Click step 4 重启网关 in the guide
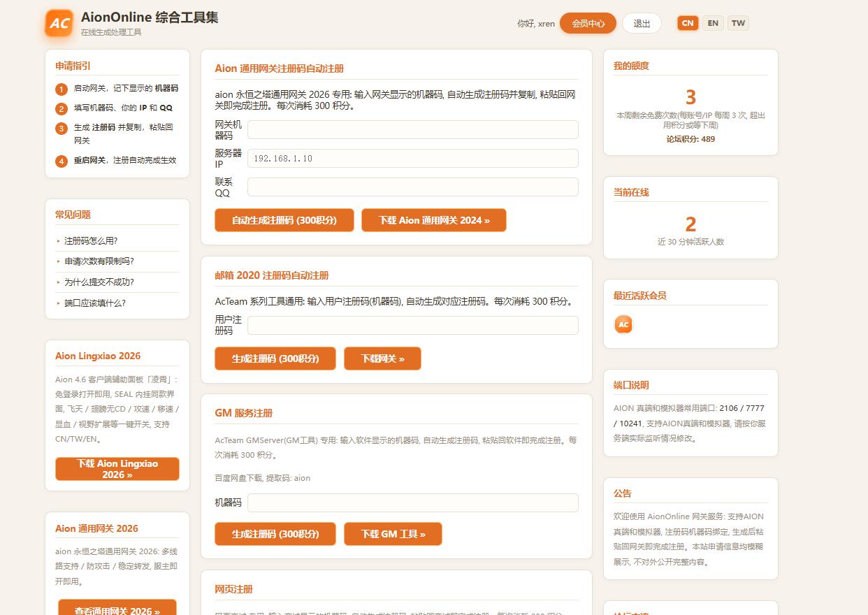This screenshot has width=868, height=615. tap(117, 161)
